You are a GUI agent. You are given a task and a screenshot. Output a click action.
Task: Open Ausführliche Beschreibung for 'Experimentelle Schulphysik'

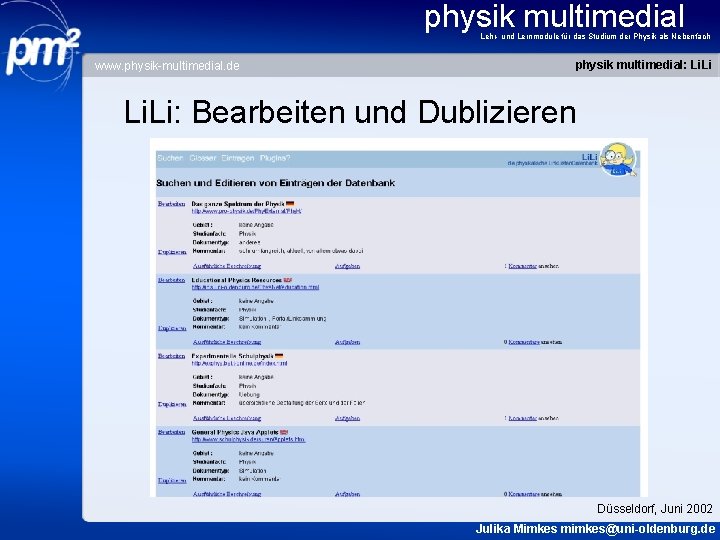pyautogui.click(x=227, y=418)
